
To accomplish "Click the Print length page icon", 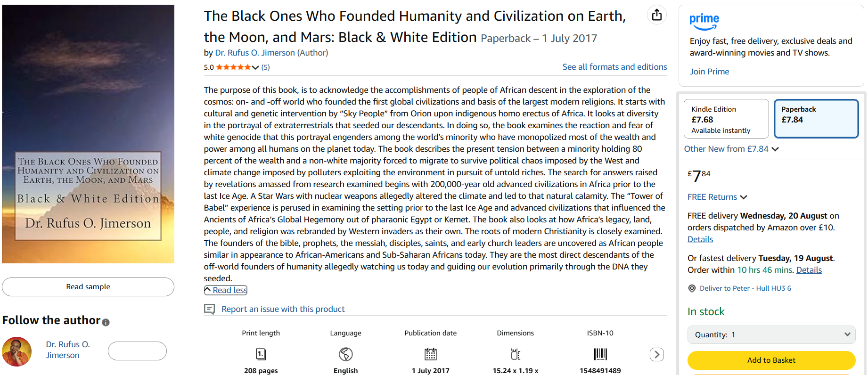I will pos(261,354).
